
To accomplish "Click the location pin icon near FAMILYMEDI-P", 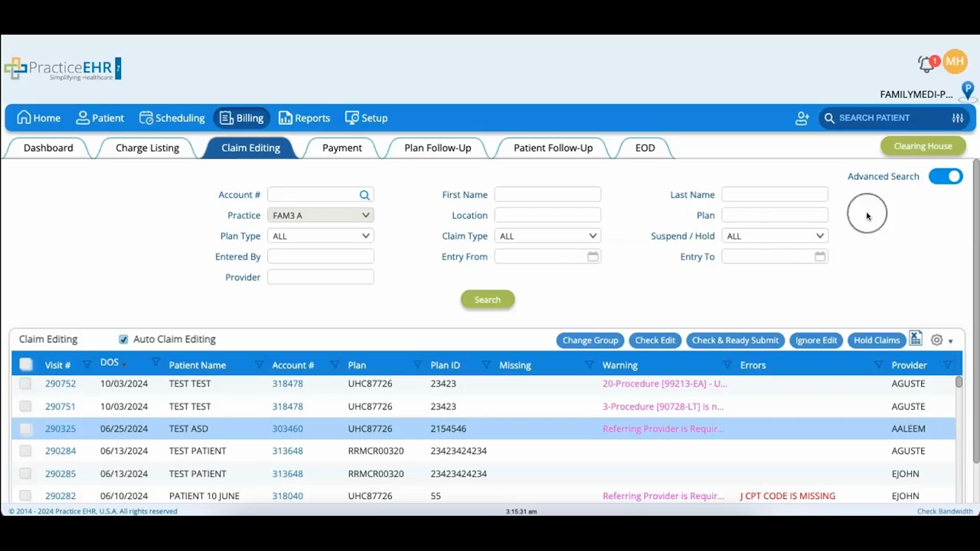I will 968,91.
